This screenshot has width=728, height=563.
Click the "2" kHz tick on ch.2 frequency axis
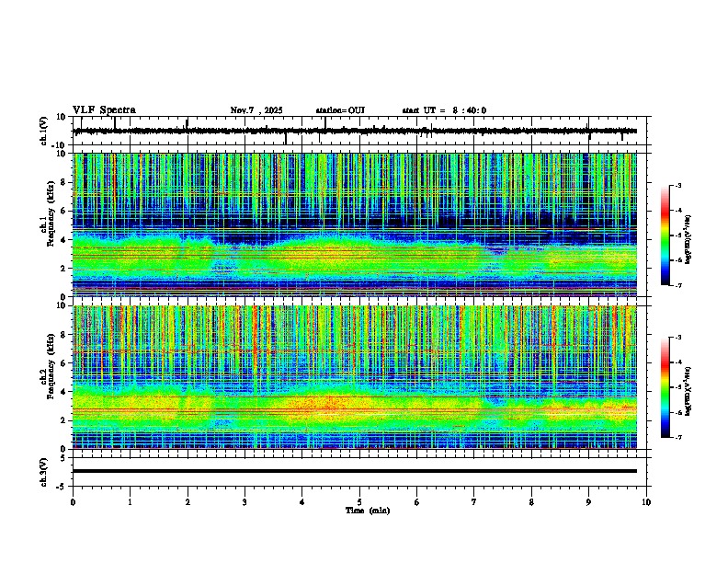(65, 420)
